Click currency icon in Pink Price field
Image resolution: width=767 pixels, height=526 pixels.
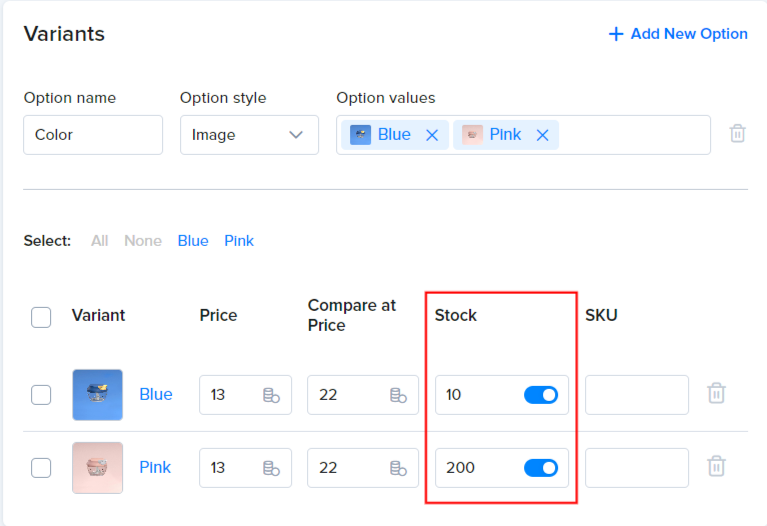coord(271,468)
